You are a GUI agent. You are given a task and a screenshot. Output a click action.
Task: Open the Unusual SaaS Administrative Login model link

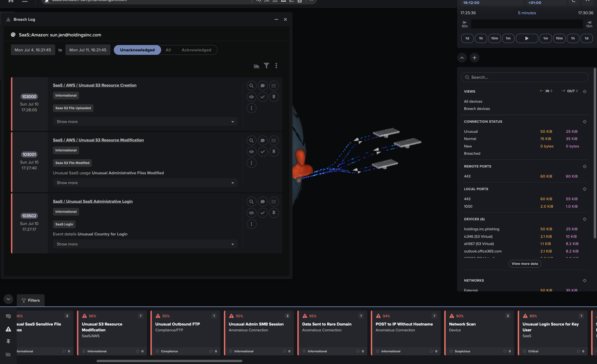click(x=93, y=201)
